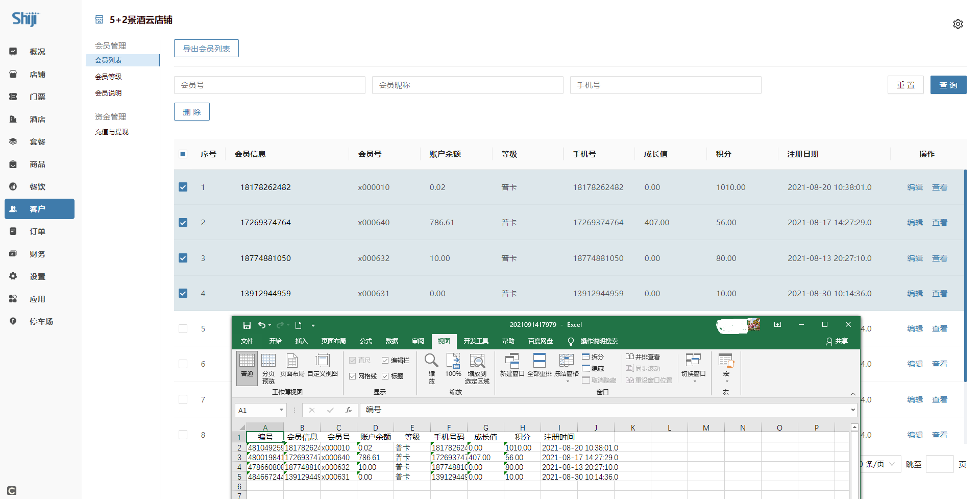Open 门票 in the left sidebar
This screenshot has height=499, width=980.
click(x=38, y=97)
